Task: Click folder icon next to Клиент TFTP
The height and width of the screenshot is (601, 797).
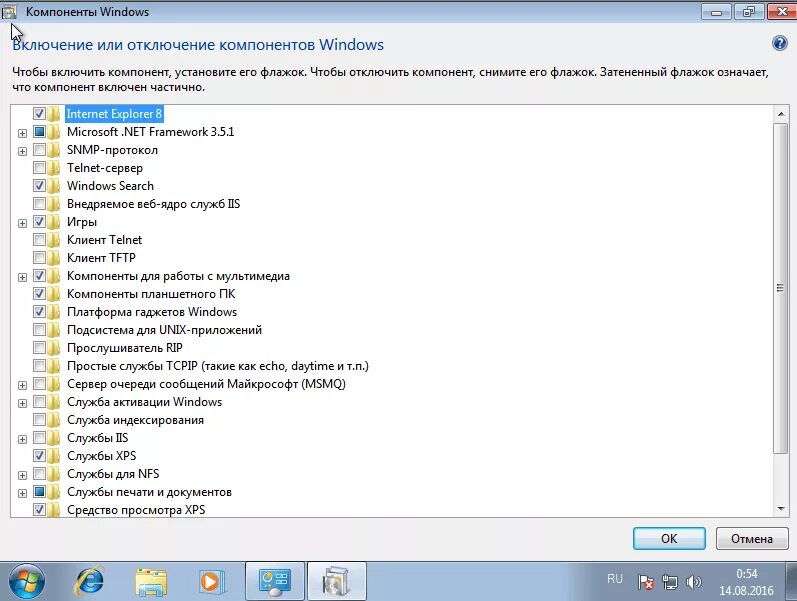Action: [x=53, y=257]
